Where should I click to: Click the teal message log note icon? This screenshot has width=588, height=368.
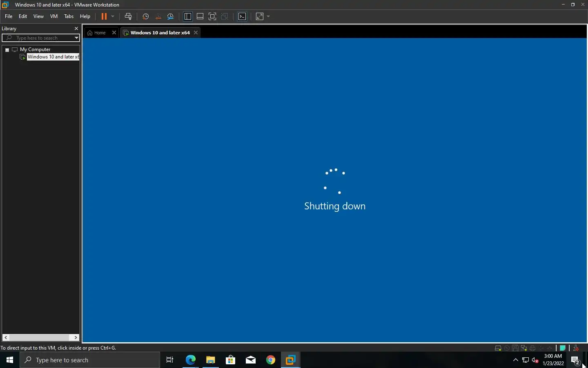pos(563,348)
